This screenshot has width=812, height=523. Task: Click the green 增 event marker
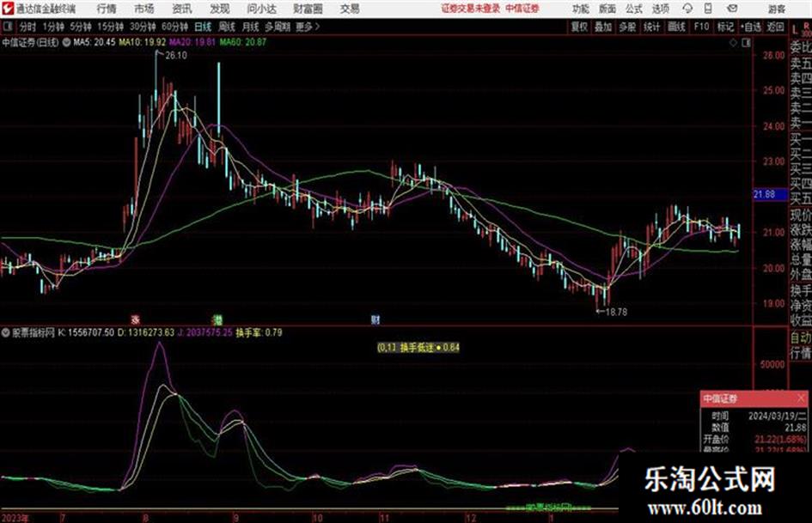tap(218, 319)
